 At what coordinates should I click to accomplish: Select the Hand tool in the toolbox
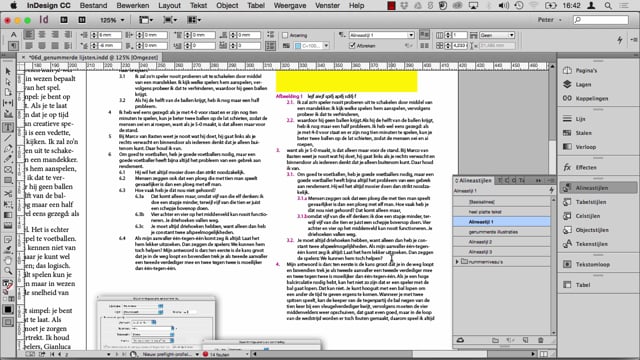[8, 260]
